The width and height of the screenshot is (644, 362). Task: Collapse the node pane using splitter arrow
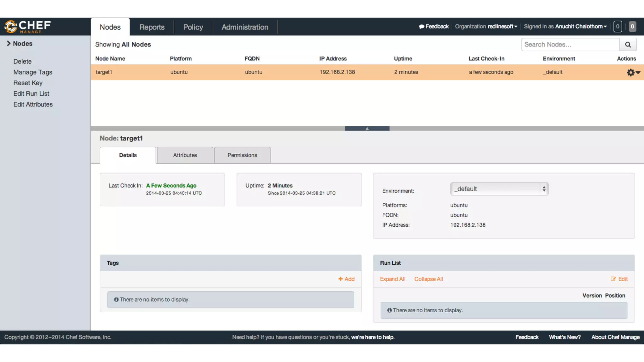(x=367, y=129)
